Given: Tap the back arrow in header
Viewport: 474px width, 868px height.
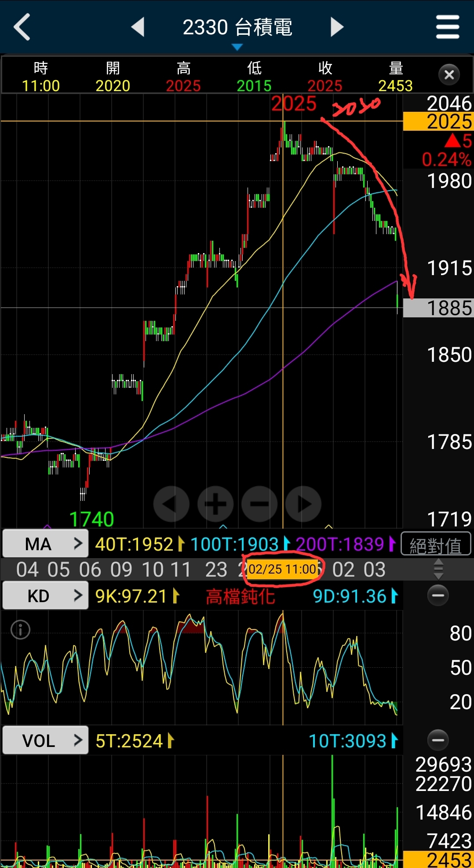Looking at the screenshot, I should (22, 27).
